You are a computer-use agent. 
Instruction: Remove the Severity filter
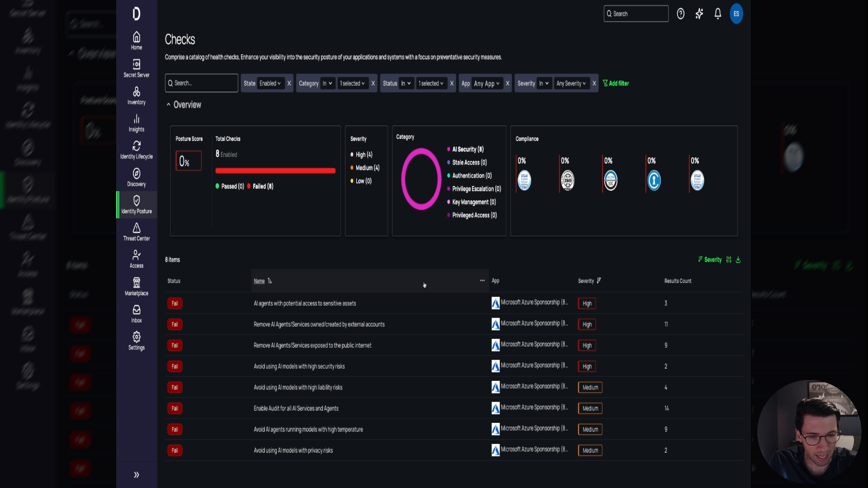point(594,83)
